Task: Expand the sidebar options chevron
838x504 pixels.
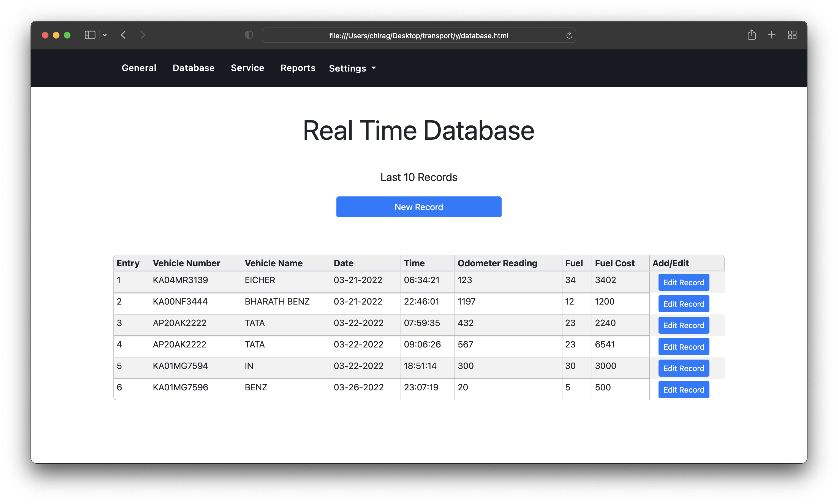Action: click(105, 35)
